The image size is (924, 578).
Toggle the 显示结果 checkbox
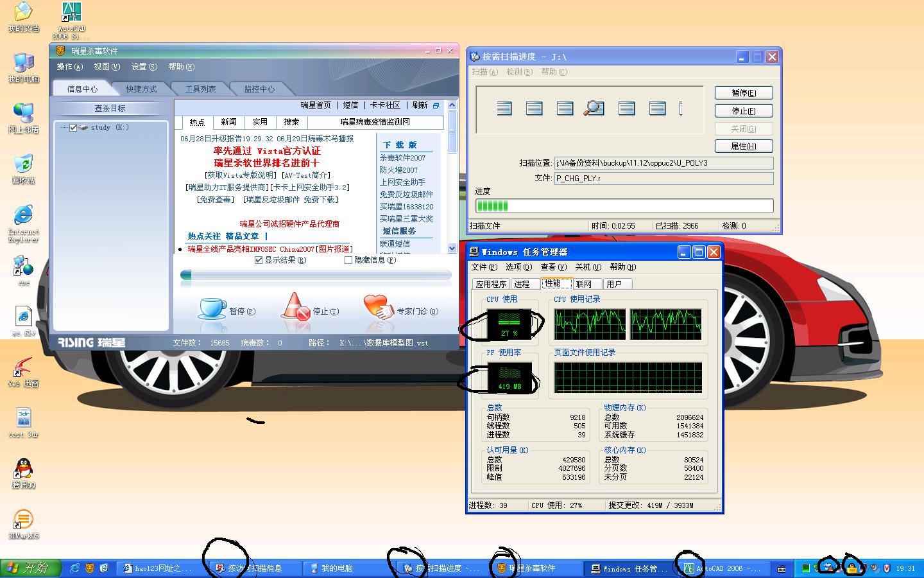[259, 260]
